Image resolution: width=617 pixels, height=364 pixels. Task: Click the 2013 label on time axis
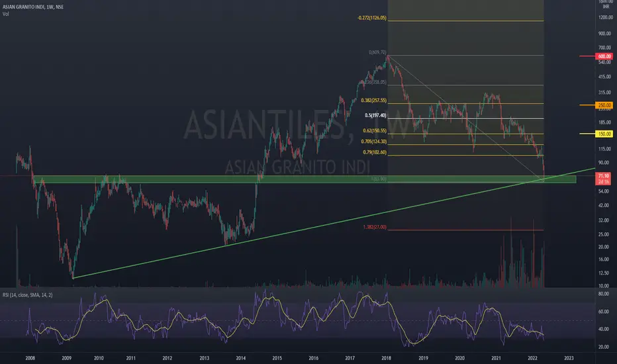[x=204, y=358]
